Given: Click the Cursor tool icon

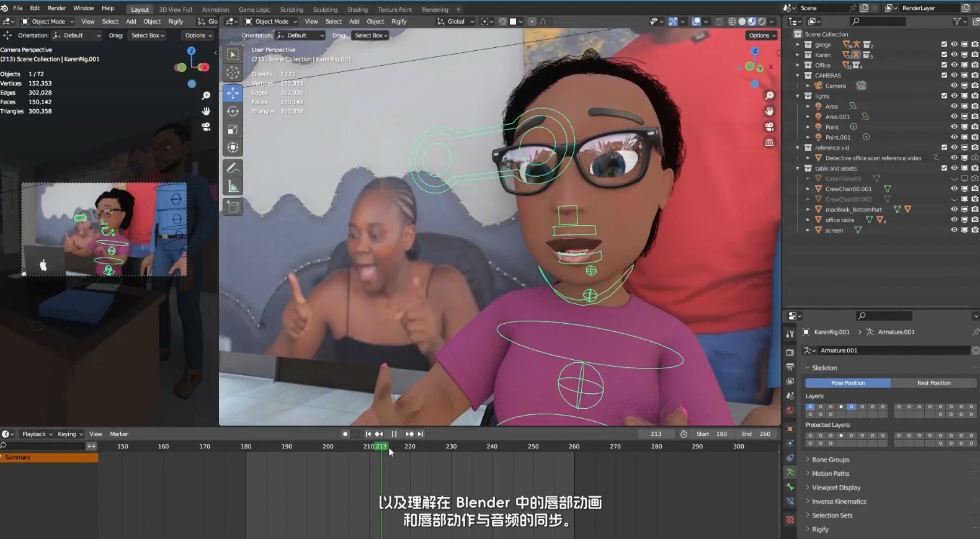Looking at the screenshot, I should [233, 73].
